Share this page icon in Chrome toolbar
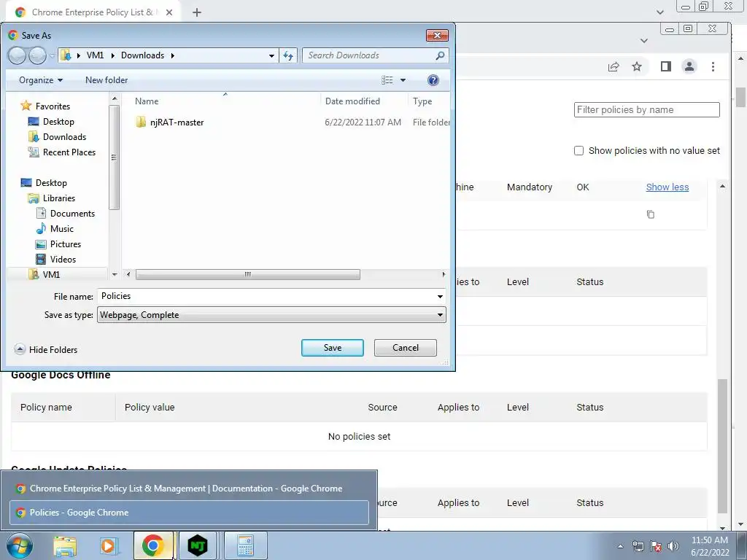 coord(614,66)
